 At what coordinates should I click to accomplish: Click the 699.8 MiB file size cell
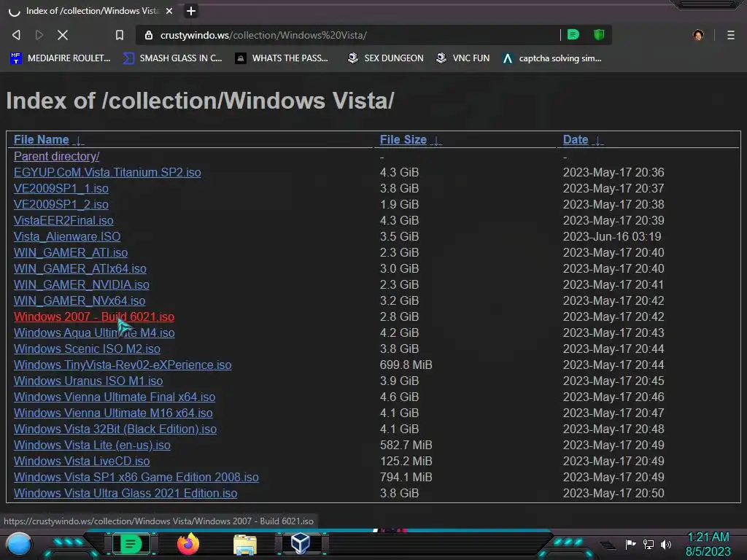point(406,365)
